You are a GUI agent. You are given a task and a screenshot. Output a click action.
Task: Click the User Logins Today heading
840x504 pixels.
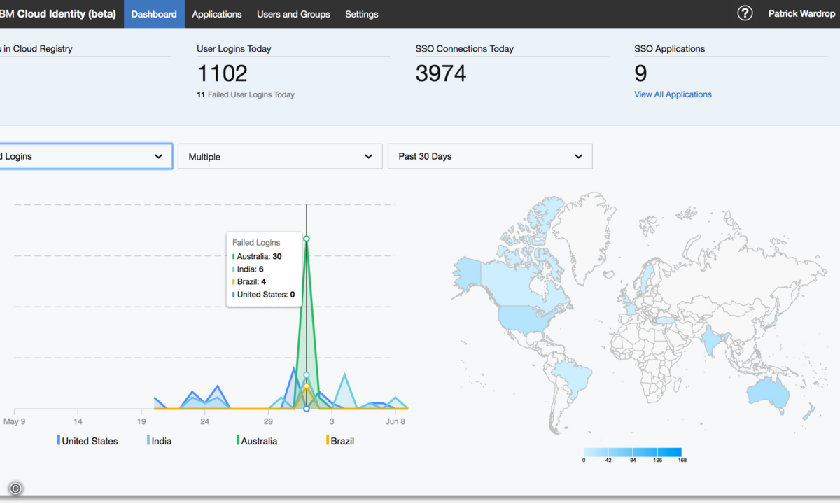pos(234,49)
